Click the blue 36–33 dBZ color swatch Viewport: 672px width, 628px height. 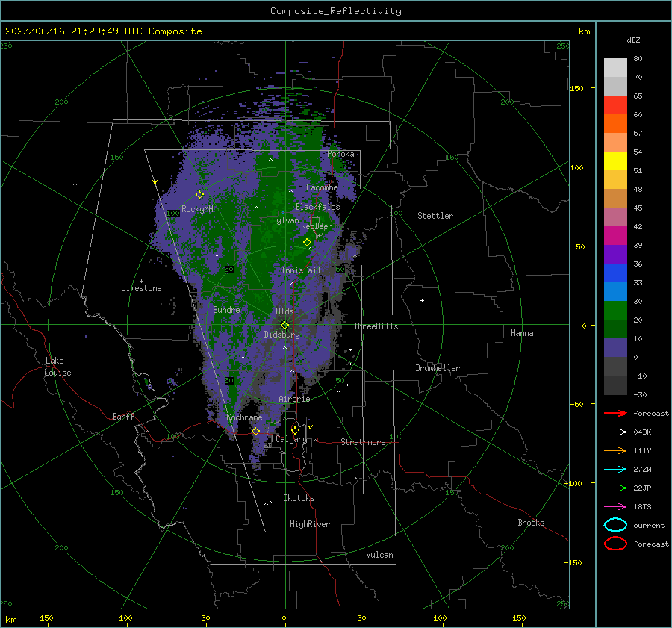(x=615, y=273)
